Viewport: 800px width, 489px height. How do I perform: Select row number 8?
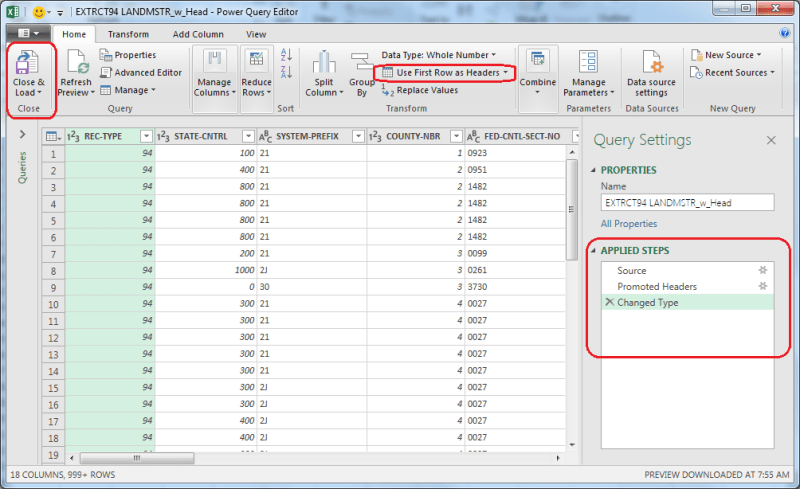pyautogui.click(x=53, y=271)
